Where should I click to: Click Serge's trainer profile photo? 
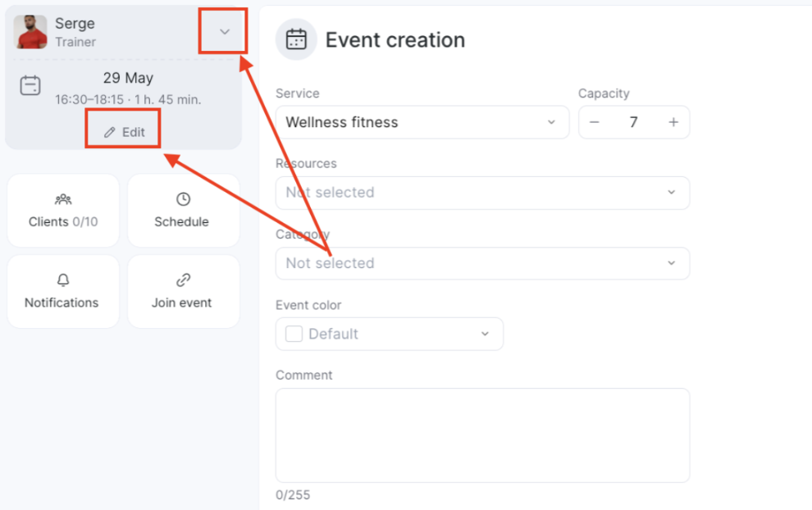tap(30, 32)
